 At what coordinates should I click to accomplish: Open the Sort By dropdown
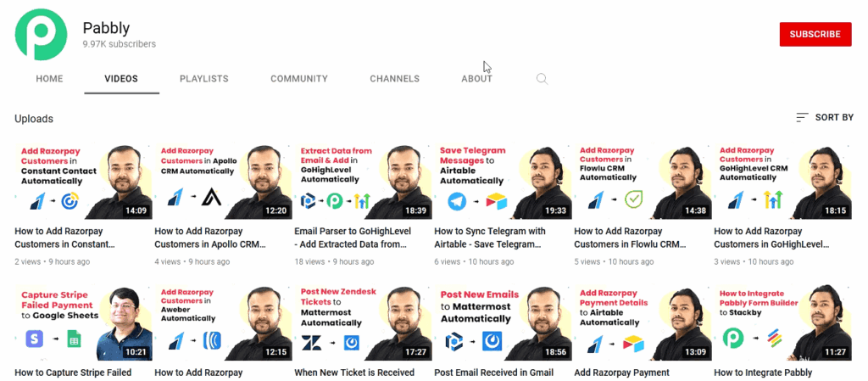825,117
